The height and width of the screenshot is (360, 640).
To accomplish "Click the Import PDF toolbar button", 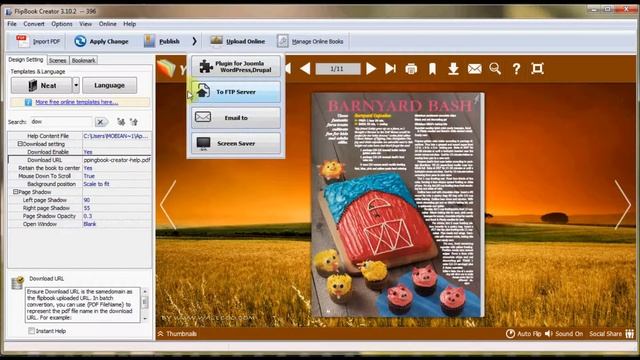I will [x=38, y=41].
